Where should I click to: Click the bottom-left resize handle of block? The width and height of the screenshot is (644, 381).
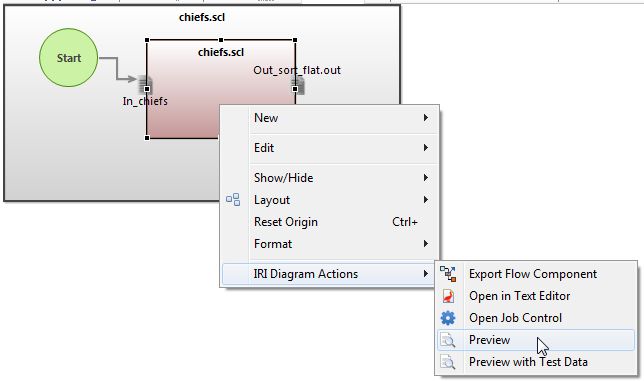pyautogui.click(x=147, y=138)
